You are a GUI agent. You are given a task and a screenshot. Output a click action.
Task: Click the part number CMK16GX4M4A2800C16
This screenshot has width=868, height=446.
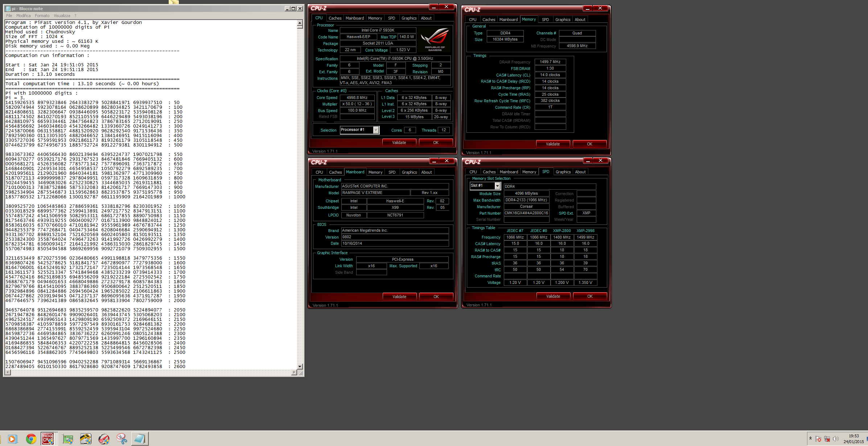[526, 213]
